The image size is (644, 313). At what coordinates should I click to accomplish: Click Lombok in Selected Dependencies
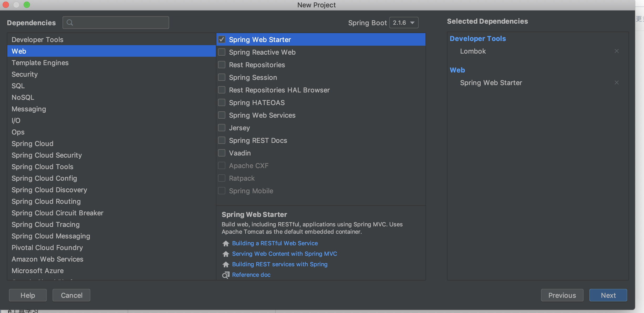click(473, 51)
